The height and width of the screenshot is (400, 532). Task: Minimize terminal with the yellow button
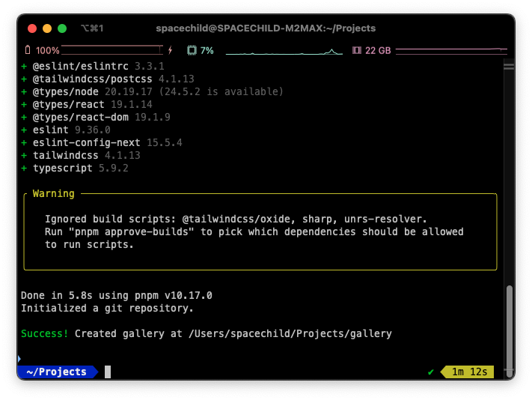pyautogui.click(x=47, y=28)
